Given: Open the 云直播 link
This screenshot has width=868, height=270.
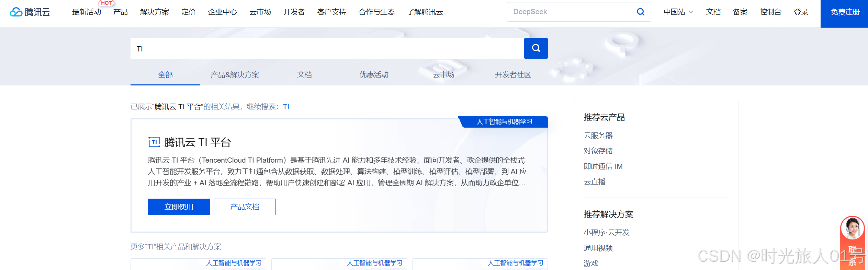Looking at the screenshot, I should pos(595,182).
